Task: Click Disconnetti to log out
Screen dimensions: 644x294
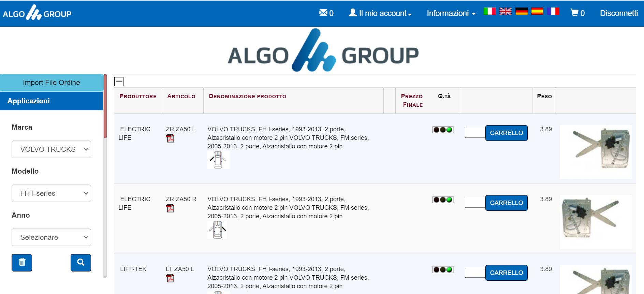Action: tap(619, 13)
